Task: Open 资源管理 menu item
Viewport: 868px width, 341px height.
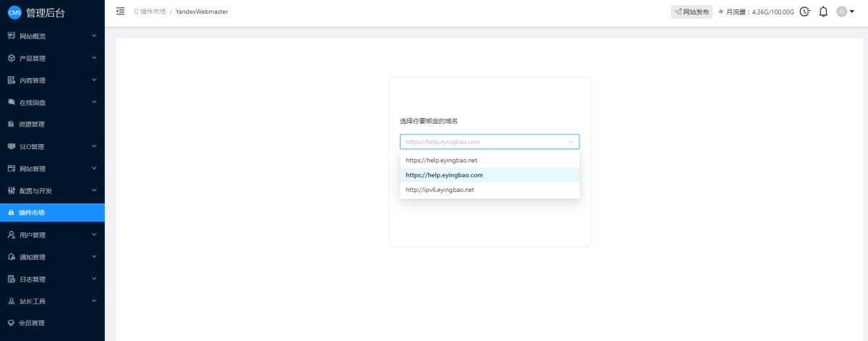Action: click(52, 125)
